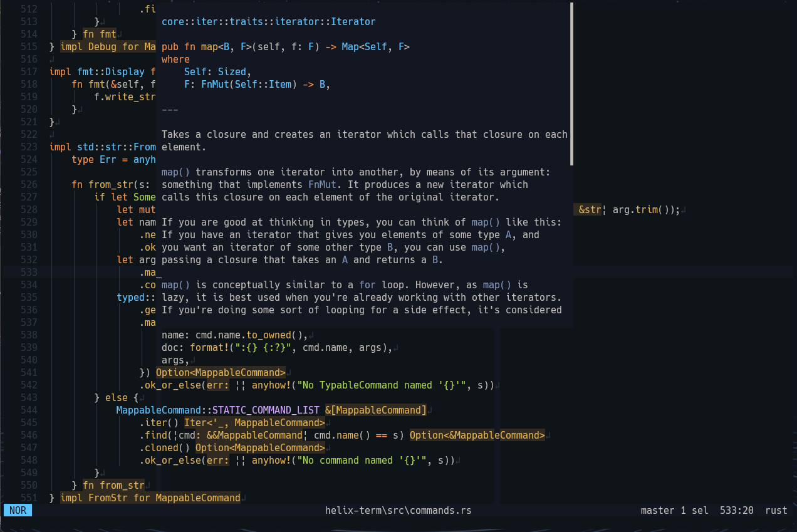This screenshot has width=797, height=532.
Task: Click the '---' separator text in popup
Action: [x=170, y=109]
